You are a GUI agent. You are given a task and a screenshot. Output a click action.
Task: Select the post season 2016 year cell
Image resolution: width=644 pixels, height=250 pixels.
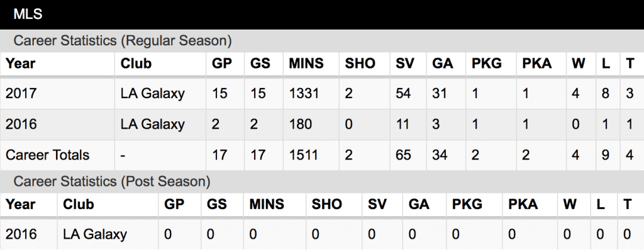(21, 234)
